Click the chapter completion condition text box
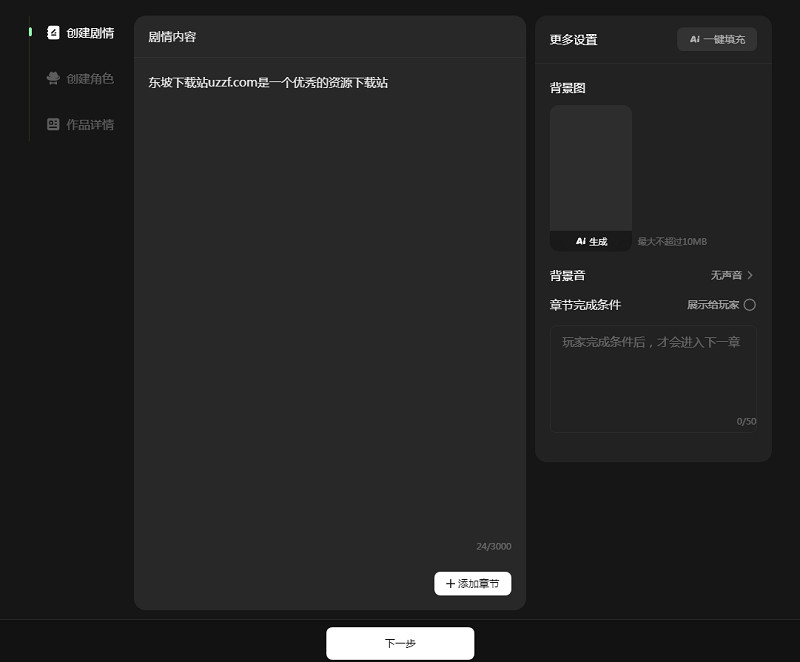This screenshot has width=800, height=662. click(652, 377)
